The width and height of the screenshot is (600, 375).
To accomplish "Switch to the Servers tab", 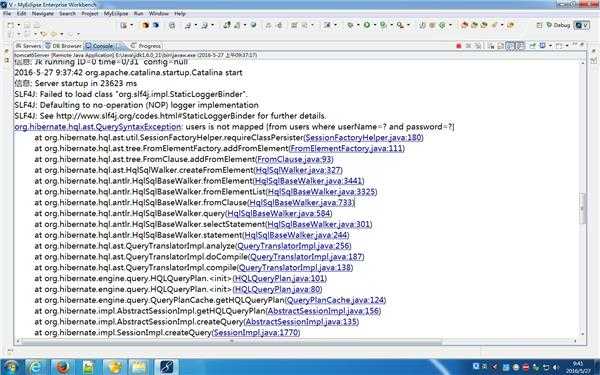I will [28, 46].
